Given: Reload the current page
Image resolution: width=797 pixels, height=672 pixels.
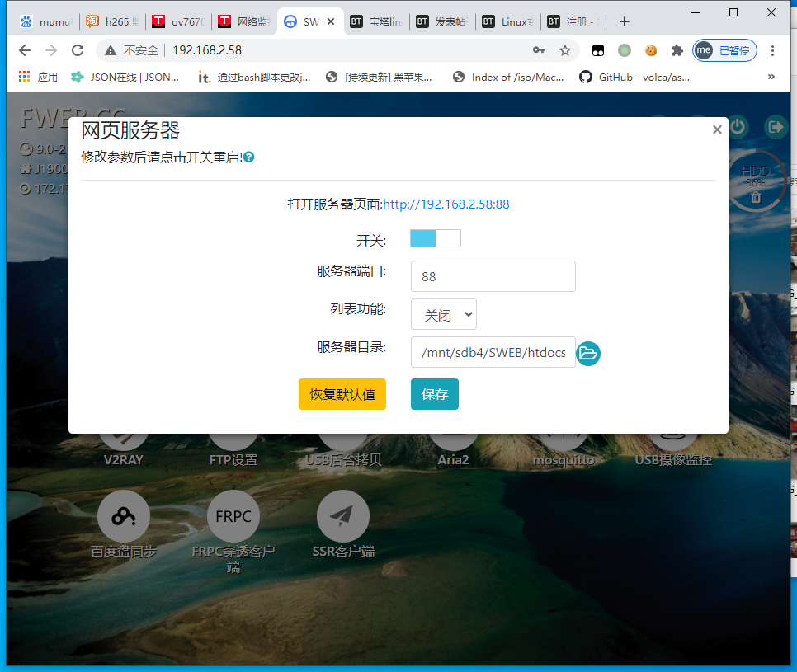Looking at the screenshot, I should point(78,50).
